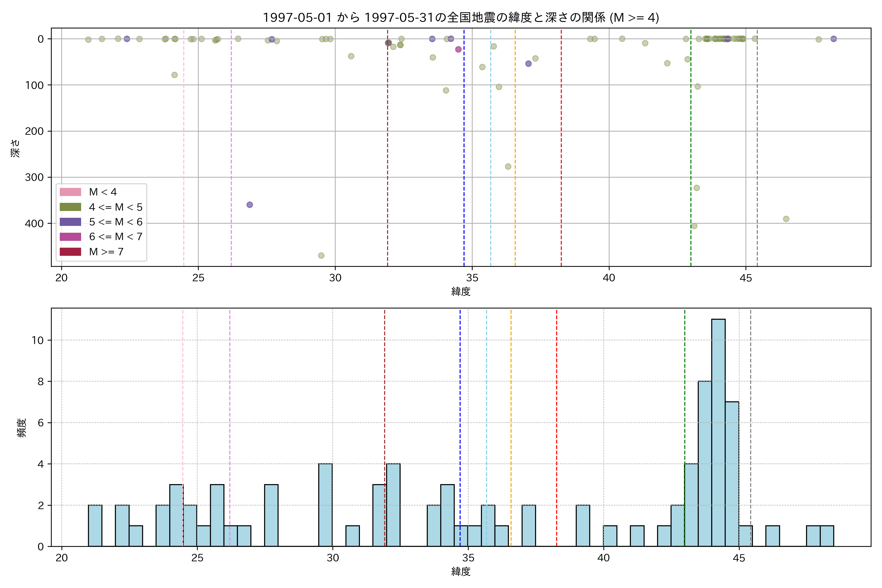Click the magenta M6 earthquake dot in scatter plot

pos(458,49)
